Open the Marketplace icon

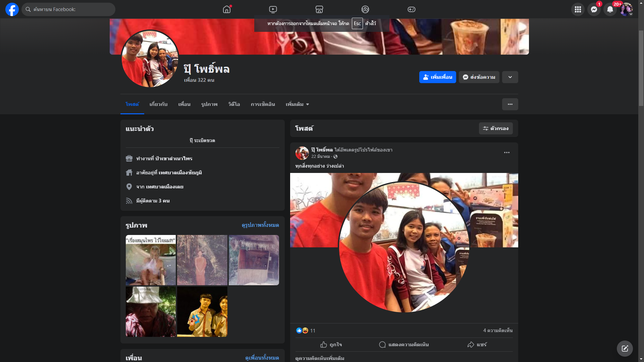point(319,9)
